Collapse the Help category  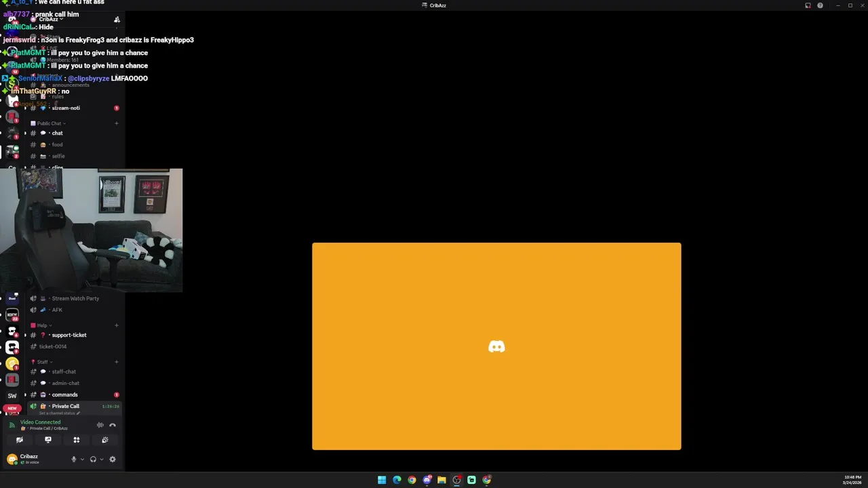(x=41, y=325)
